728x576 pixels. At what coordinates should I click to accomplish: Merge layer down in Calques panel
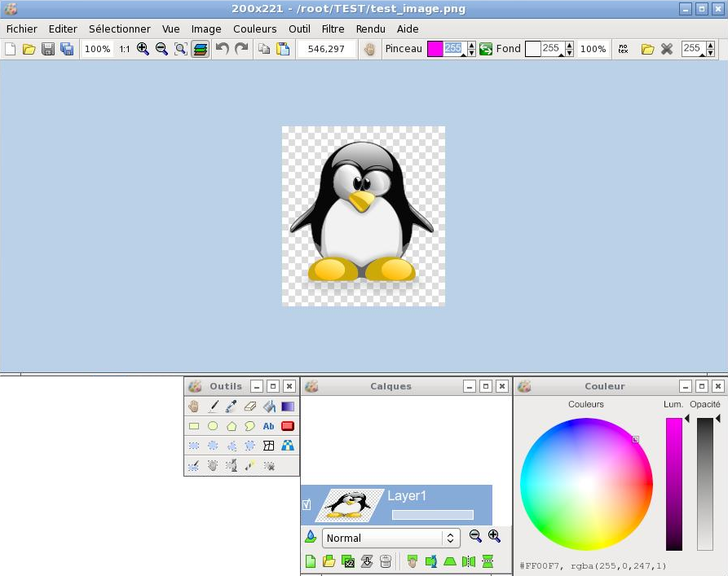click(367, 561)
